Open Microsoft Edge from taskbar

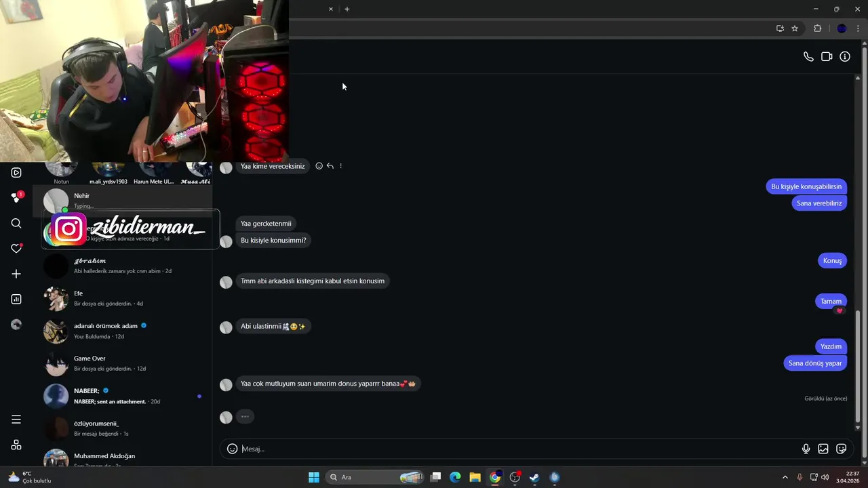point(455,477)
